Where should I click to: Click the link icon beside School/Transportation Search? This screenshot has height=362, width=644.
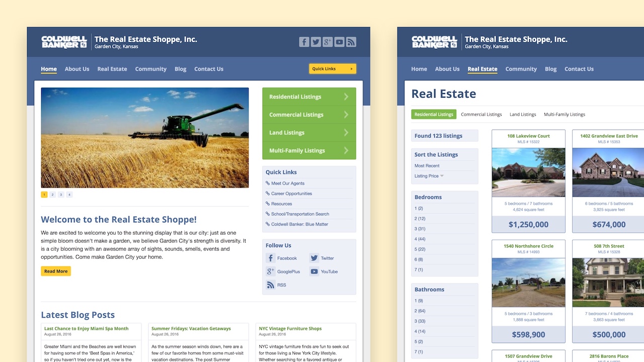[268, 214]
